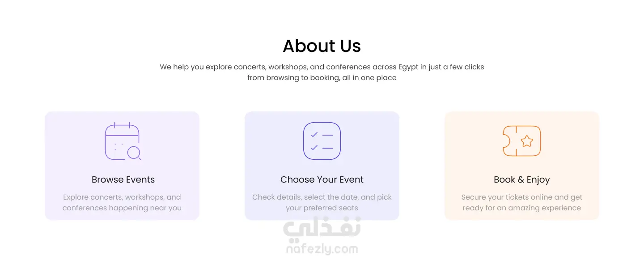This screenshot has width=644, height=256.
Task: Click the "Explore concerts, workshops" card description
Action: (x=122, y=202)
